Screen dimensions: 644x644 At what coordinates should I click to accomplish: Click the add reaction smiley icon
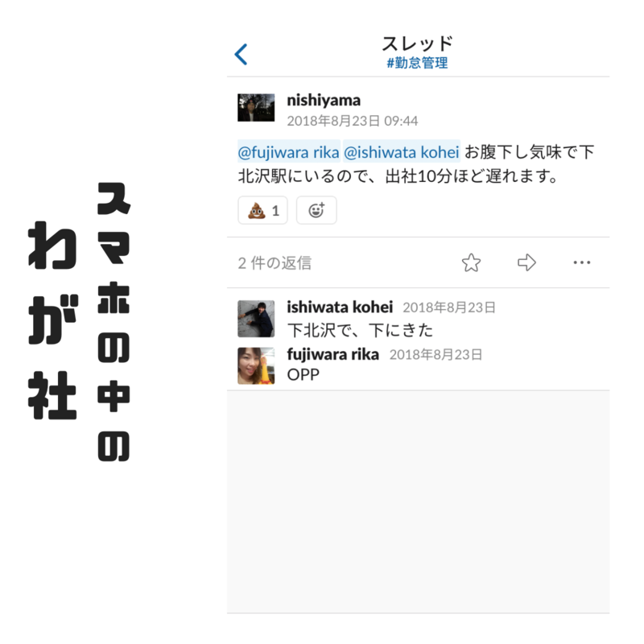coord(316,210)
